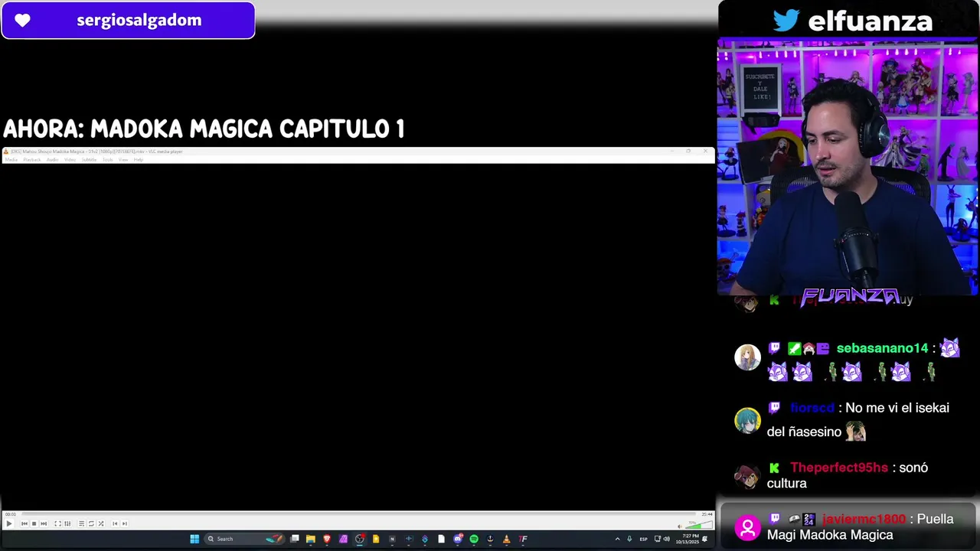Open Task View from taskbar
The width and height of the screenshot is (980, 551).
(295, 539)
